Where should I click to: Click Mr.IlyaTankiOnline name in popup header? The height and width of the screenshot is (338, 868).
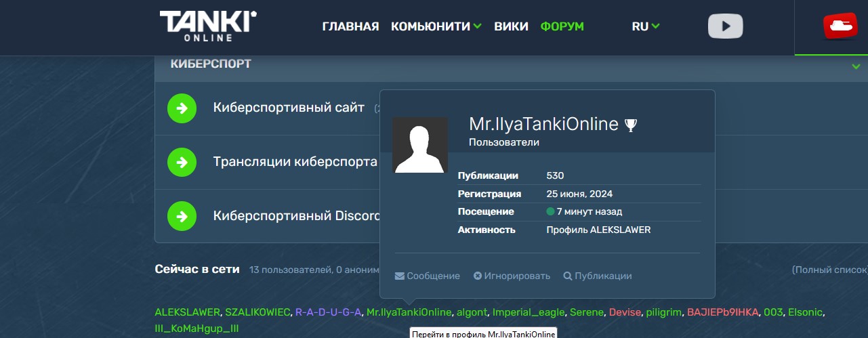(x=543, y=124)
